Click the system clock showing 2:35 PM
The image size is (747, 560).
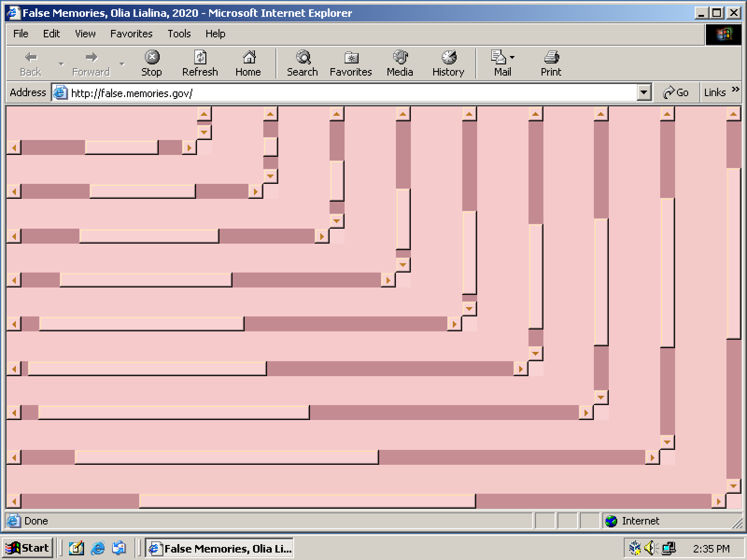point(711,548)
